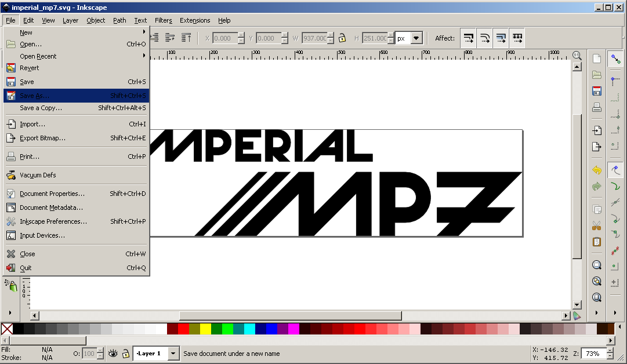Click the Undo arrow in the commands bar
This screenshot has height=364, width=627.
click(596, 170)
